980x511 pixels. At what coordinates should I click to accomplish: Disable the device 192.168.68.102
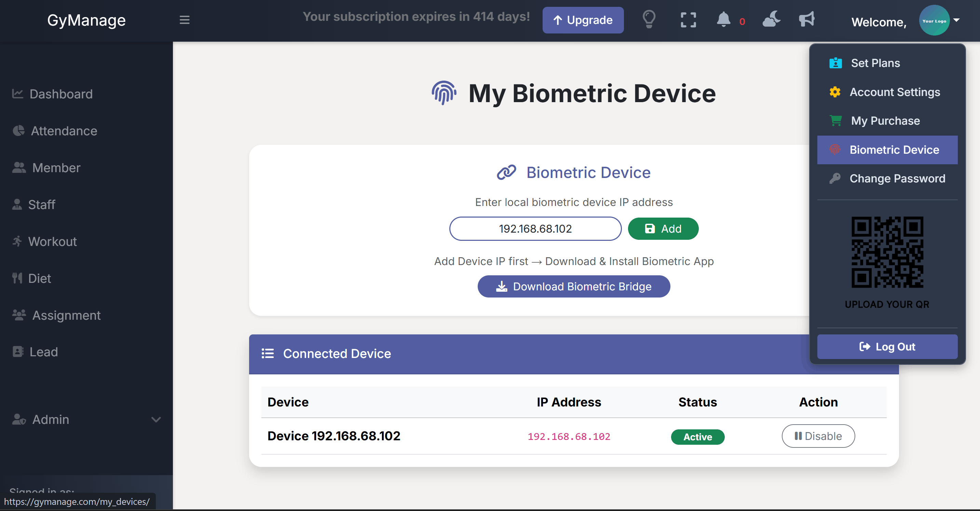pyautogui.click(x=818, y=436)
